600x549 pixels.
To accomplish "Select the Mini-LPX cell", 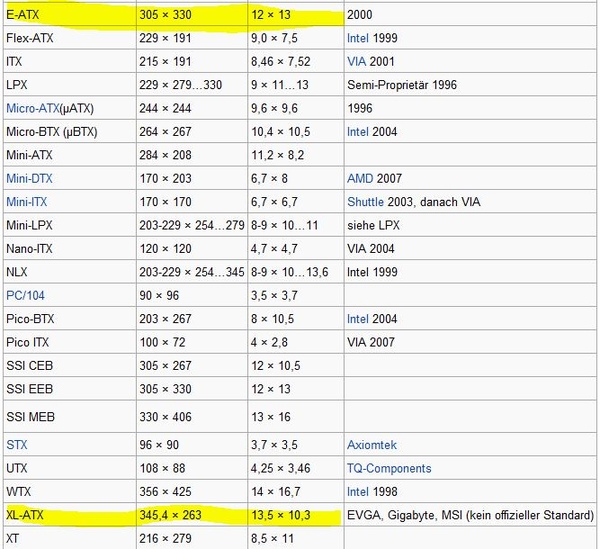I will point(70,225).
